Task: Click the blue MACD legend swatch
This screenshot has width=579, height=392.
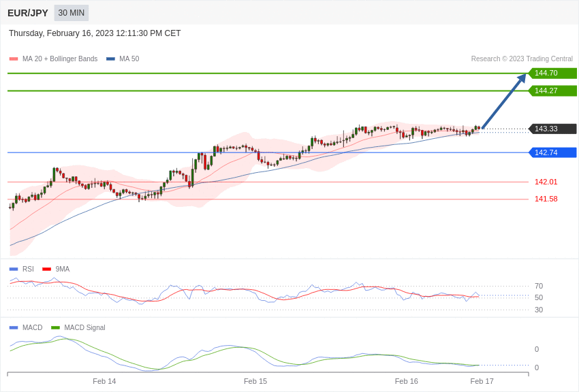Action: click(14, 328)
